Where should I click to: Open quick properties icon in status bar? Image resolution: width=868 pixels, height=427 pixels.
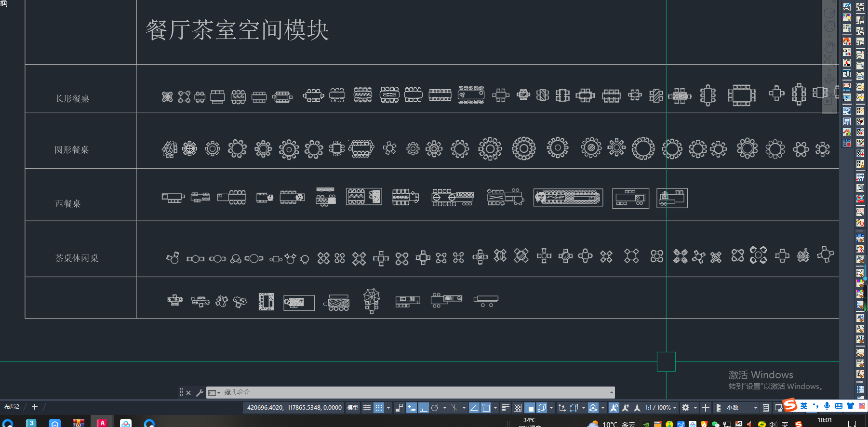[x=766, y=408]
